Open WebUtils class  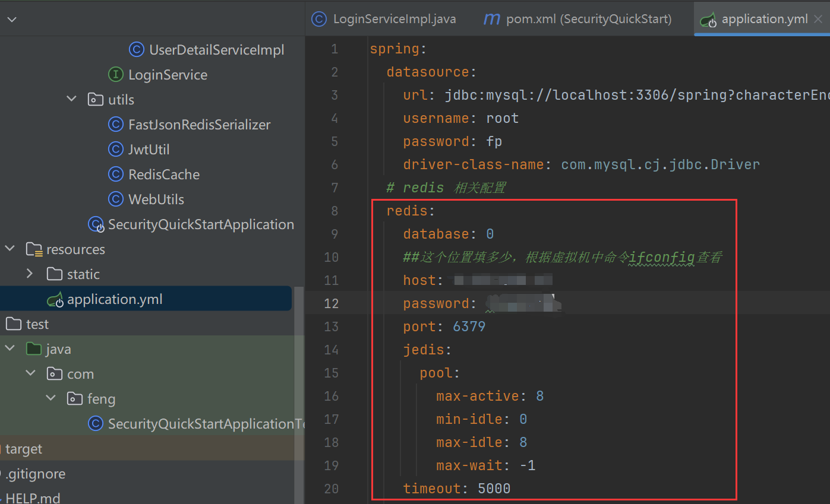[156, 199]
